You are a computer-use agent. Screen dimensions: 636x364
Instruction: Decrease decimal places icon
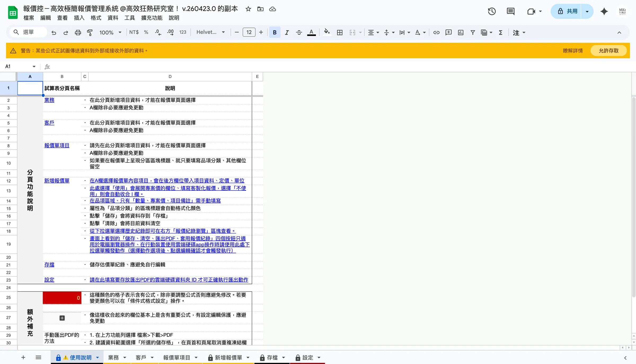click(158, 32)
